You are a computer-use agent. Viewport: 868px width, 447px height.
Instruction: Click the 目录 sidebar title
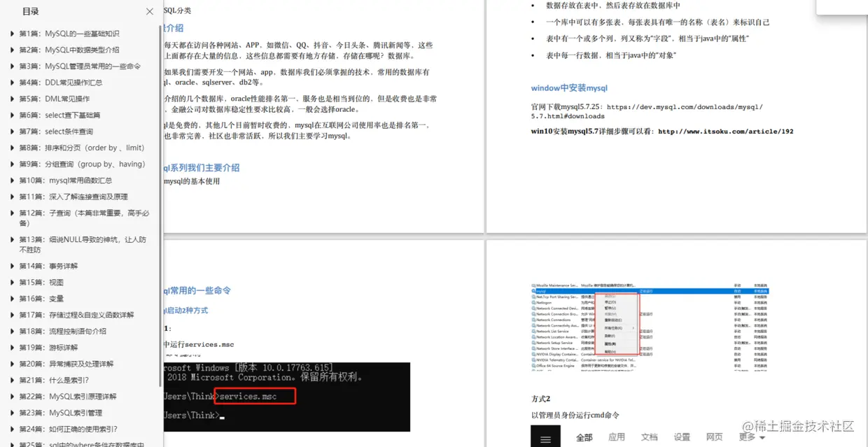tap(30, 11)
